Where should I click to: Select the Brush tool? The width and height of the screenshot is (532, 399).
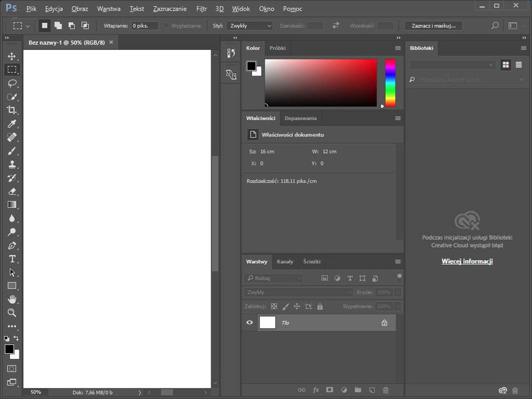tap(11, 151)
